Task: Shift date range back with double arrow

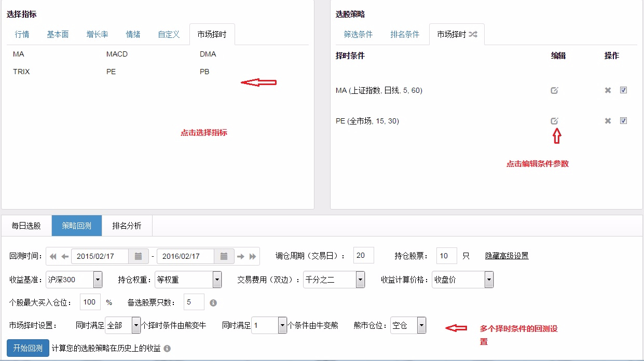Action: 53,256
